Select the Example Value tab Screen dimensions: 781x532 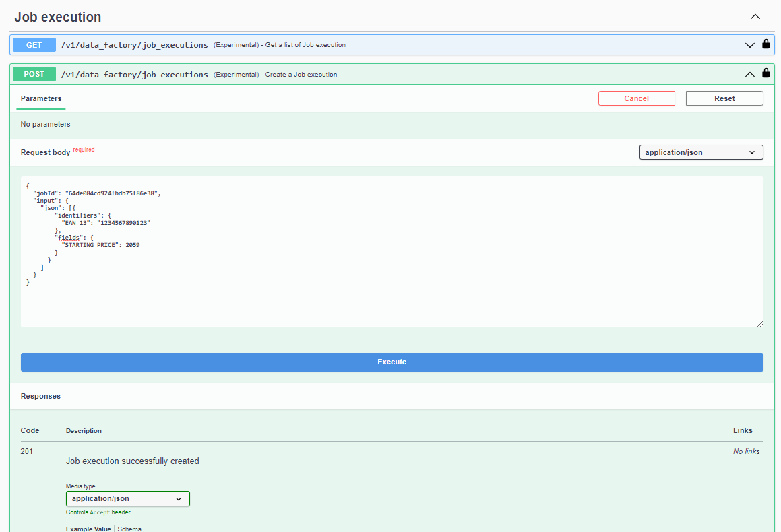[88, 529]
